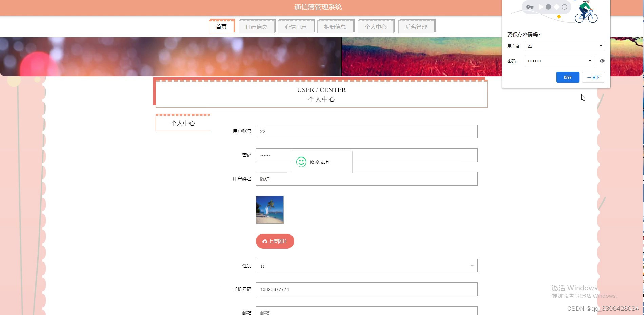Click the 一律不 button
The height and width of the screenshot is (315, 644).
pyautogui.click(x=593, y=77)
